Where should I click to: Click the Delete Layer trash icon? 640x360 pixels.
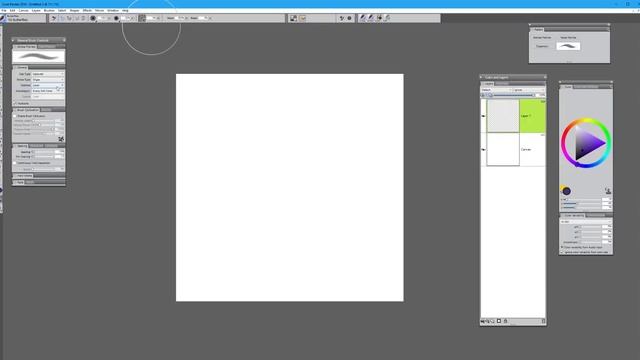click(x=543, y=321)
